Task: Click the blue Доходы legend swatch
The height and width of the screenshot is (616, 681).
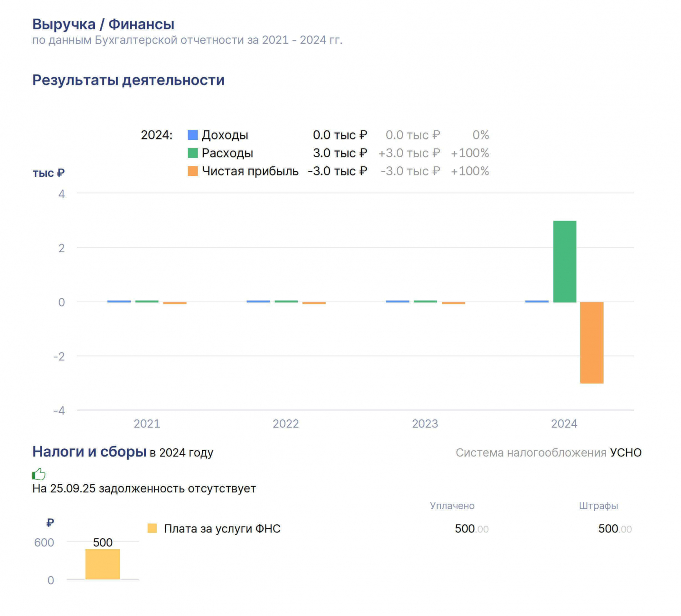Action: [x=193, y=135]
